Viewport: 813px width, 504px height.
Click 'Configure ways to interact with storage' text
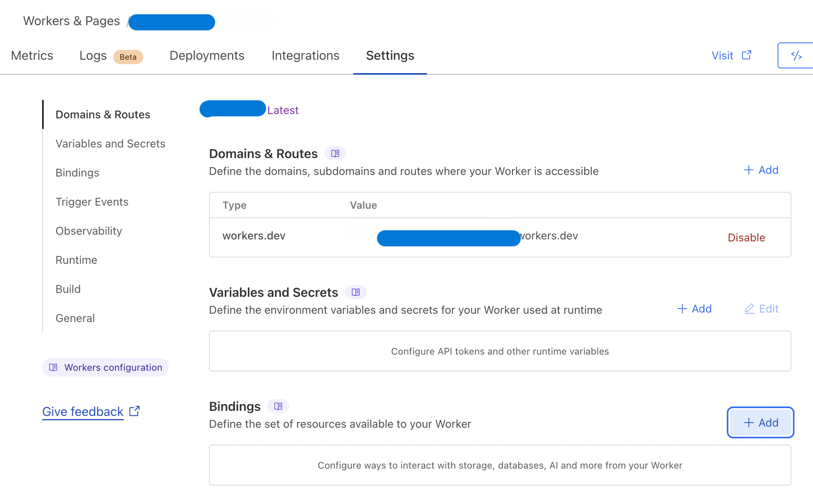pyautogui.click(x=500, y=465)
